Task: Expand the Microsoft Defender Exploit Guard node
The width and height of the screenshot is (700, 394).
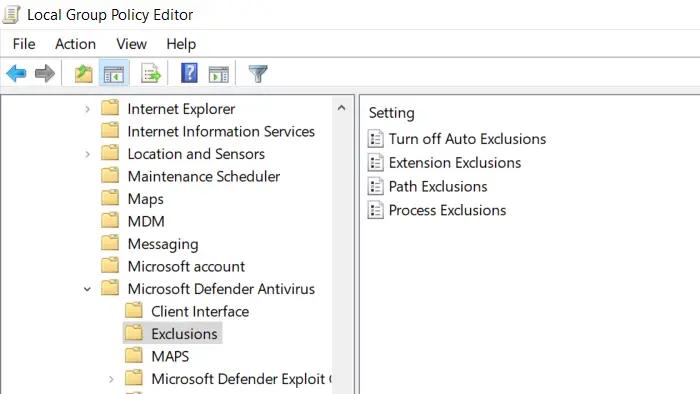Action: pyautogui.click(x=111, y=379)
